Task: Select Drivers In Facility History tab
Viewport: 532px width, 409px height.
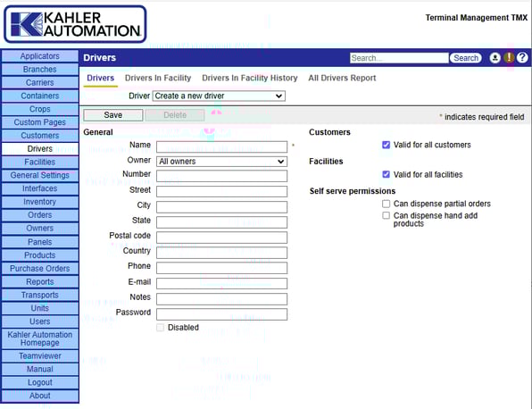Action: pyautogui.click(x=250, y=78)
